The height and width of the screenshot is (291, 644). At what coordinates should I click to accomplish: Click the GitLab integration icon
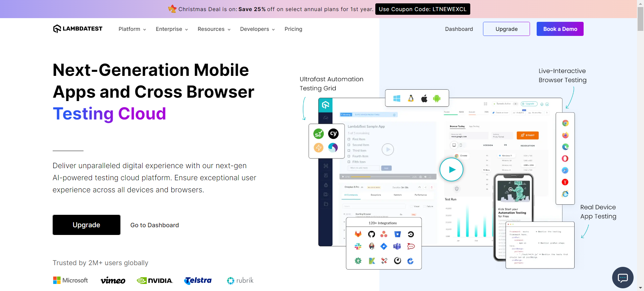(x=358, y=234)
